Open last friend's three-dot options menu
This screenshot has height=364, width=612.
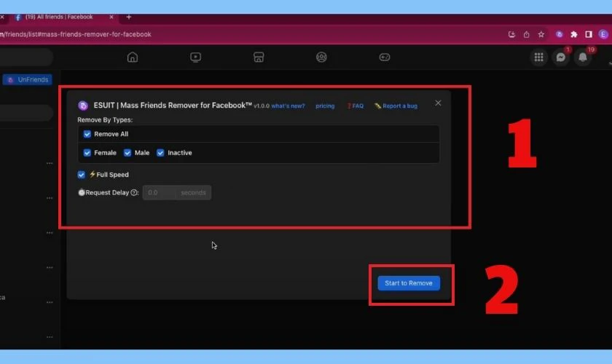(x=50, y=337)
